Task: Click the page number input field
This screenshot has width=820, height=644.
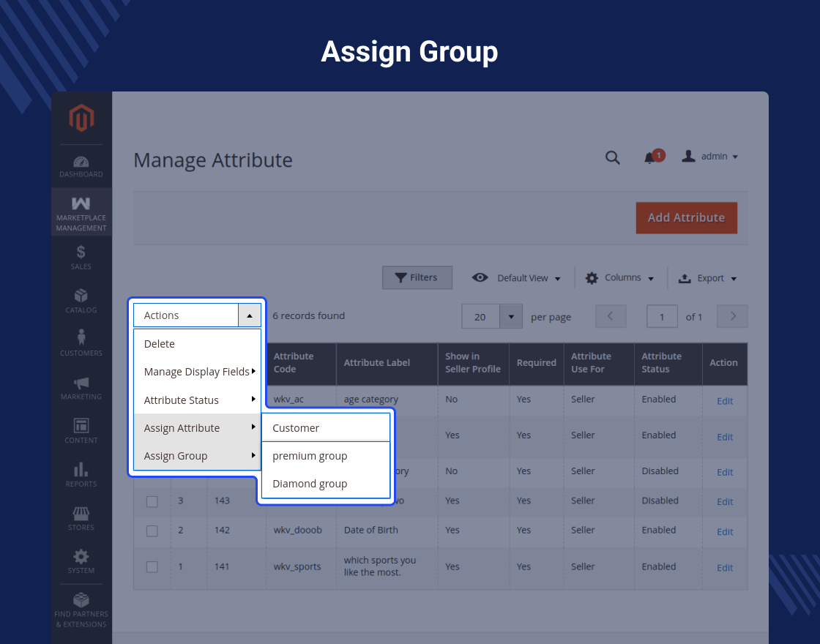Action: coord(662,317)
